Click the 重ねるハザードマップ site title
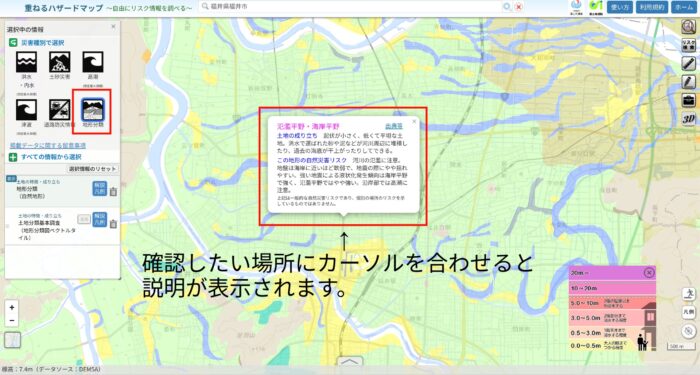The image size is (700, 375). coord(64,8)
